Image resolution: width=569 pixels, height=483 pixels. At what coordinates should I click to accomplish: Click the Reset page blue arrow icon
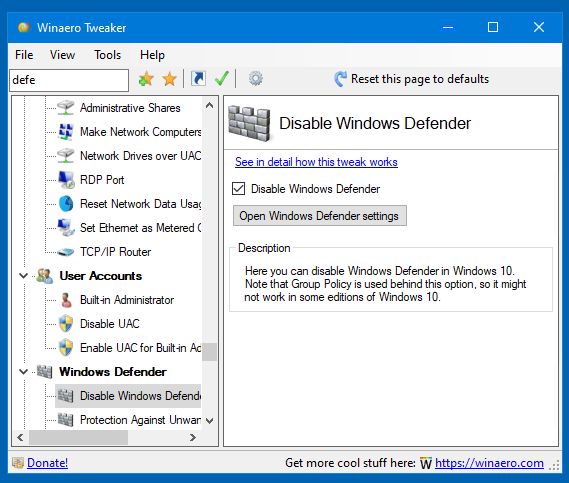click(x=340, y=79)
